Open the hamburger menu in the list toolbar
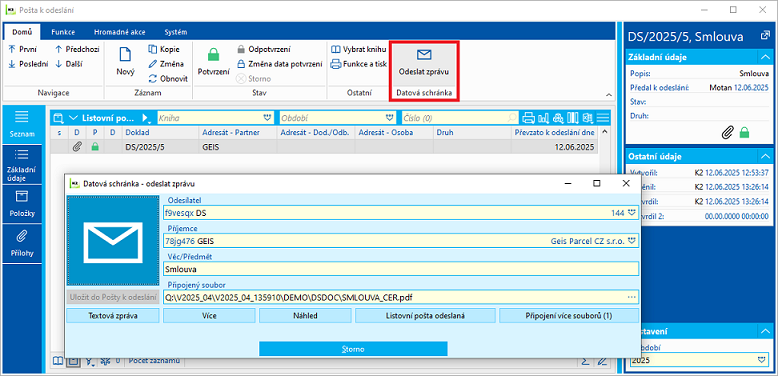 pos(603,118)
